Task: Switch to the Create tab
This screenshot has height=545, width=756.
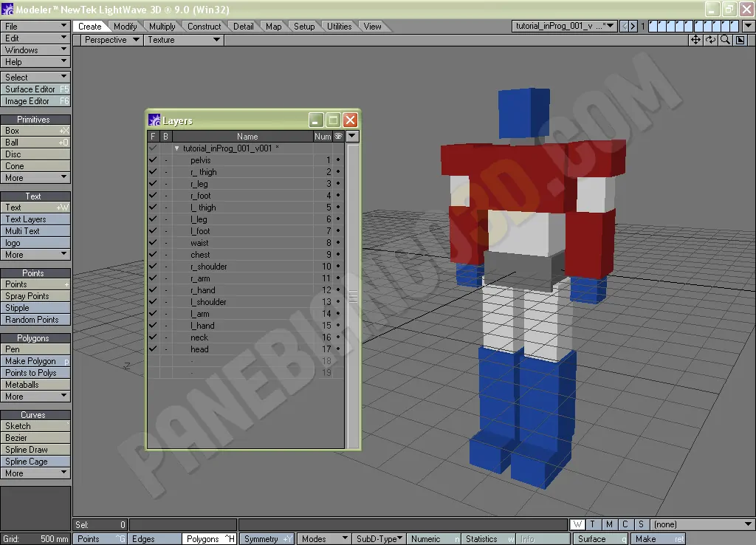Action: click(89, 27)
